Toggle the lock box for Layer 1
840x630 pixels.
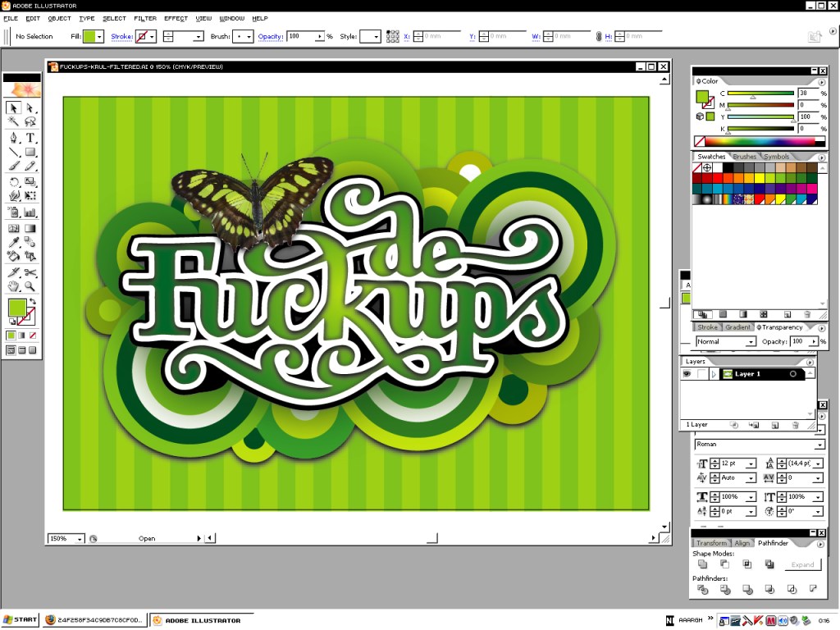pos(701,374)
